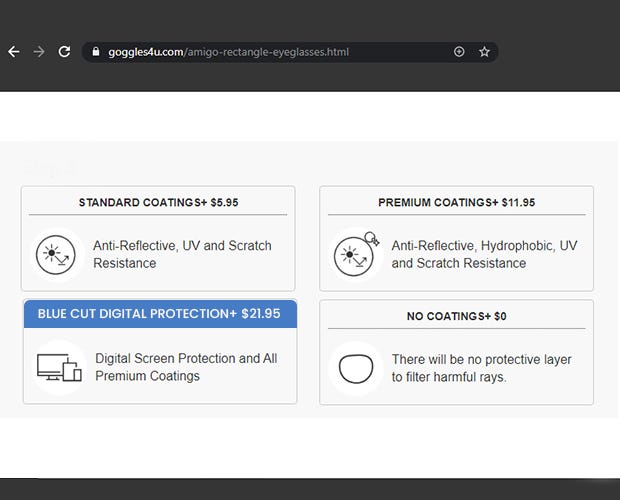View site info via padlock icon

[x=96, y=52]
